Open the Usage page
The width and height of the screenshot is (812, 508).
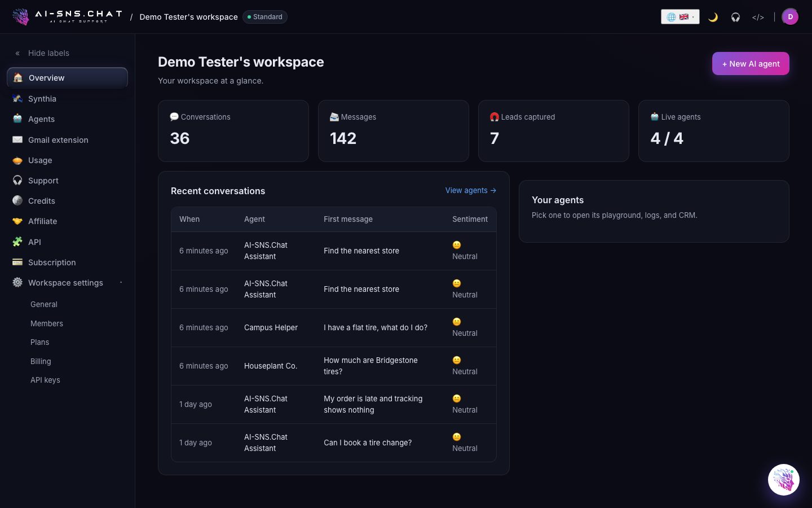pos(67,160)
